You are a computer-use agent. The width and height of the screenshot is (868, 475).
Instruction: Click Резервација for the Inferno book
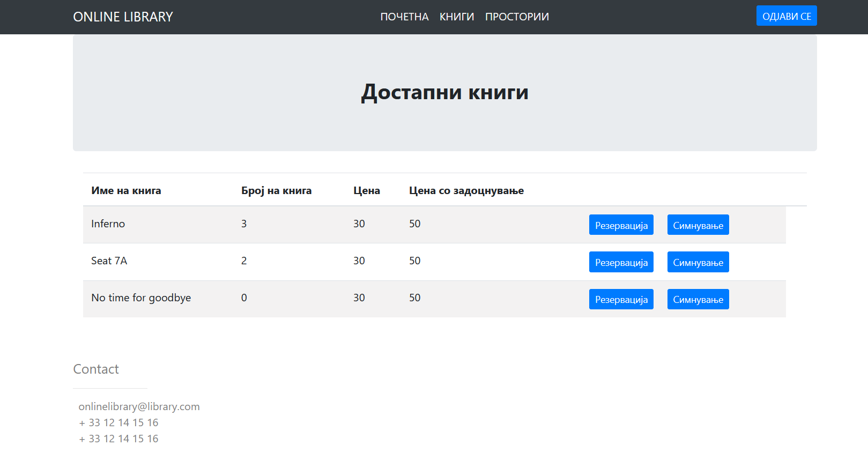[x=621, y=225]
